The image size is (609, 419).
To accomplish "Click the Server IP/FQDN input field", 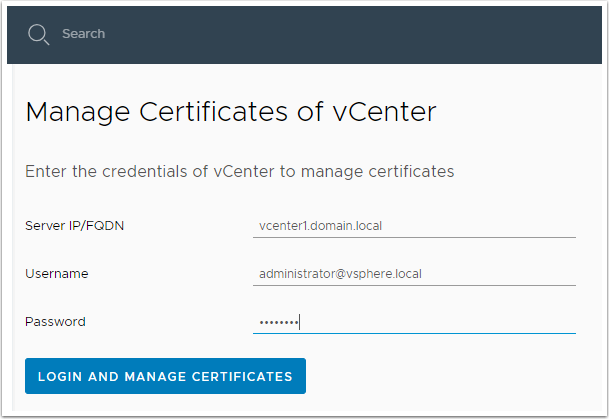I will (x=414, y=226).
